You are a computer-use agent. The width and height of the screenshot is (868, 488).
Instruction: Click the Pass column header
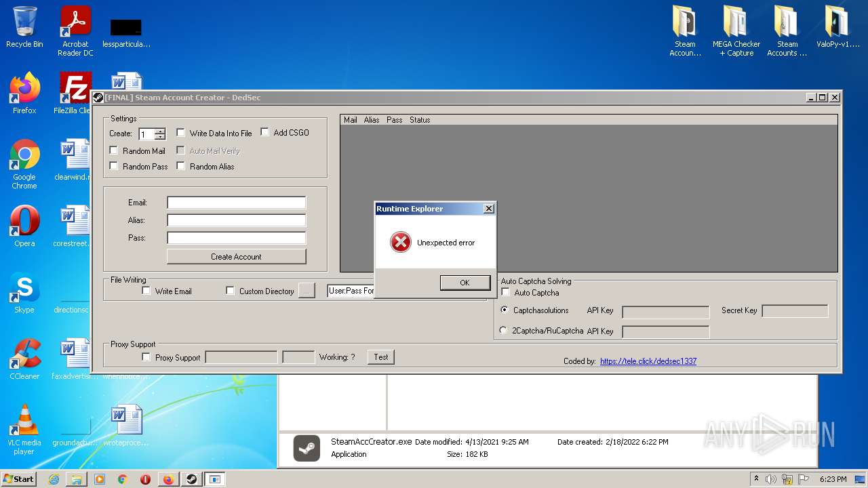click(x=395, y=120)
